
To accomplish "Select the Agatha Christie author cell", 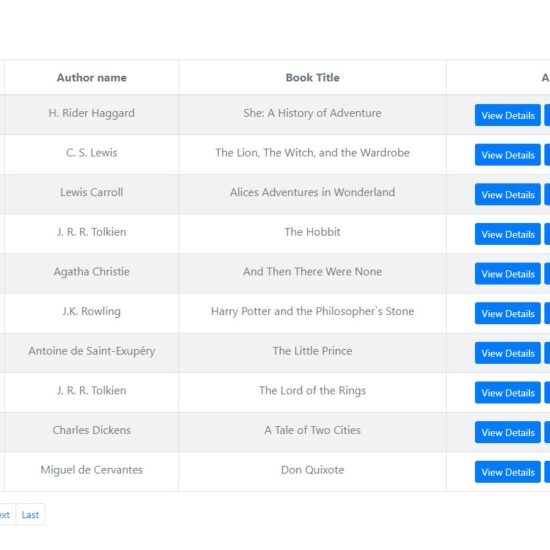I will tap(92, 273).
